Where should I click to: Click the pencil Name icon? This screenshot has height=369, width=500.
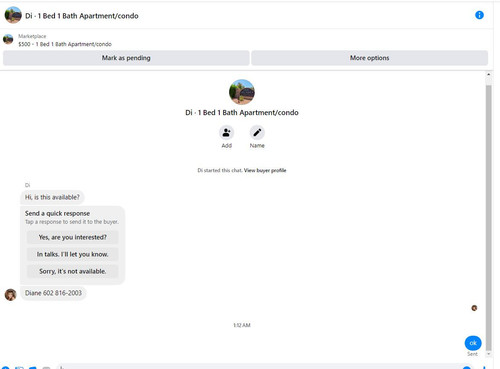(257, 133)
